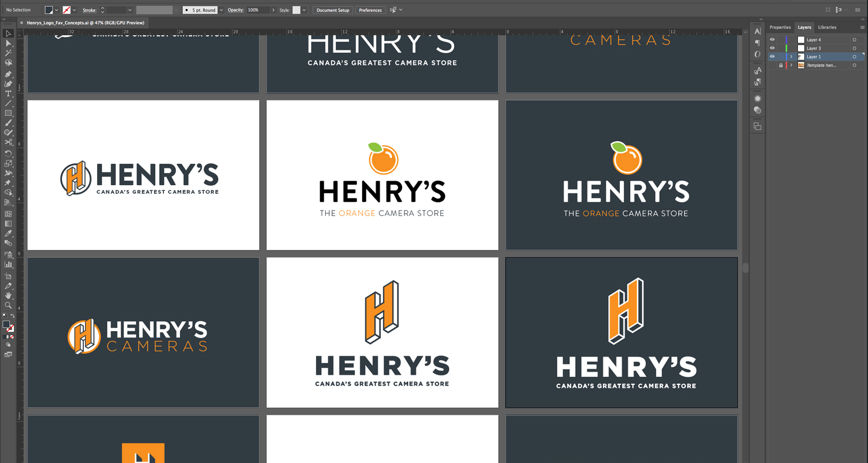
Task: Select the Paintbrush tool
Action: point(8,123)
